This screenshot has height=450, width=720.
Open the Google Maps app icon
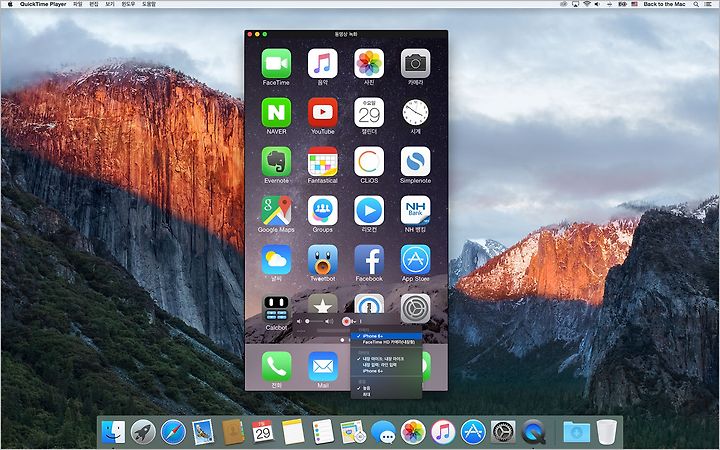pyautogui.click(x=276, y=210)
